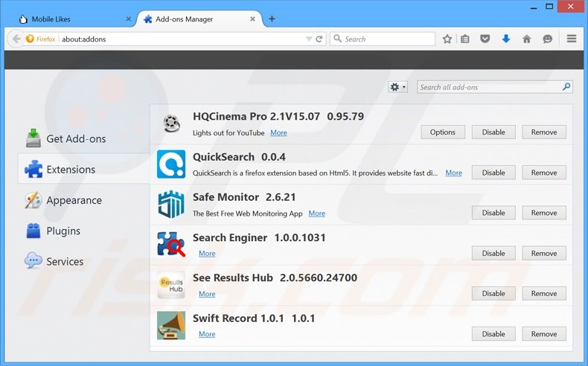This screenshot has width=588, height=366.
Task: Click the browser Search field
Action: pyautogui.click(x=383, y=39)
